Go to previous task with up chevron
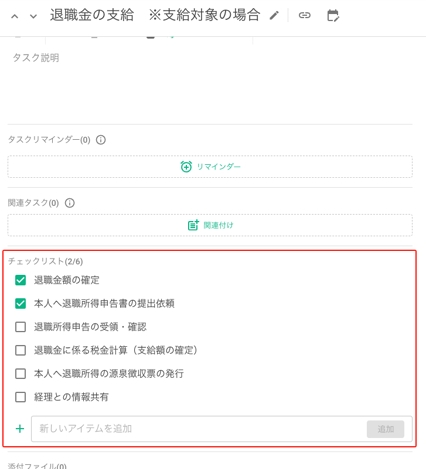 [x=15, y=16]
